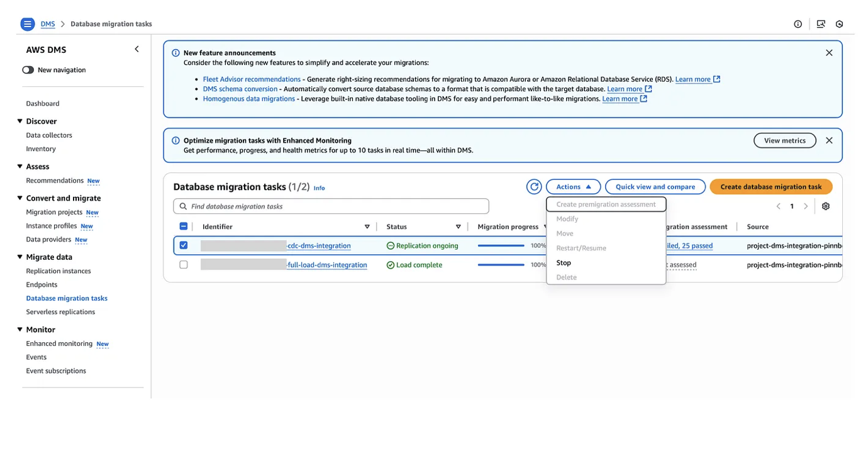Toggle the New navigation switch
This screenshot has height=453, width=868.
(28, 70)
